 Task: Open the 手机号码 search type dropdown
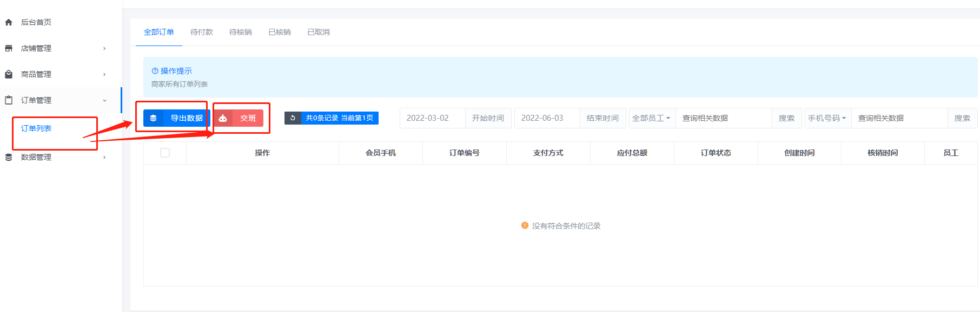tap(828, 118)
